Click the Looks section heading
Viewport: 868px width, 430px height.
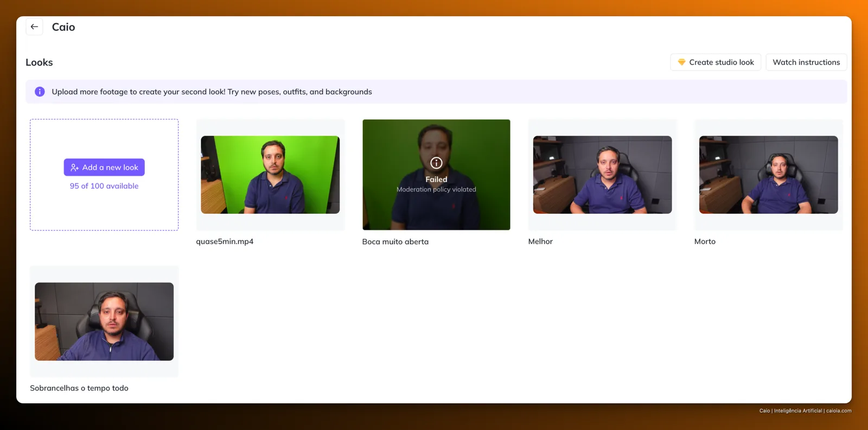pyautogui.click(x=39, y=62)
